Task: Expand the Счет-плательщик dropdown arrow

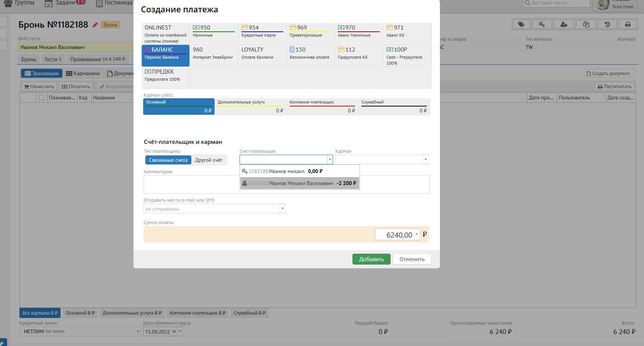Action: (x=330, y=160)
